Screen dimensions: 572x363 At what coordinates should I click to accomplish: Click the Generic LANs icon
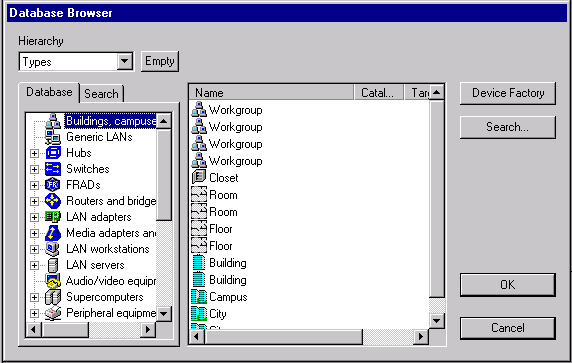coord(53,137)
